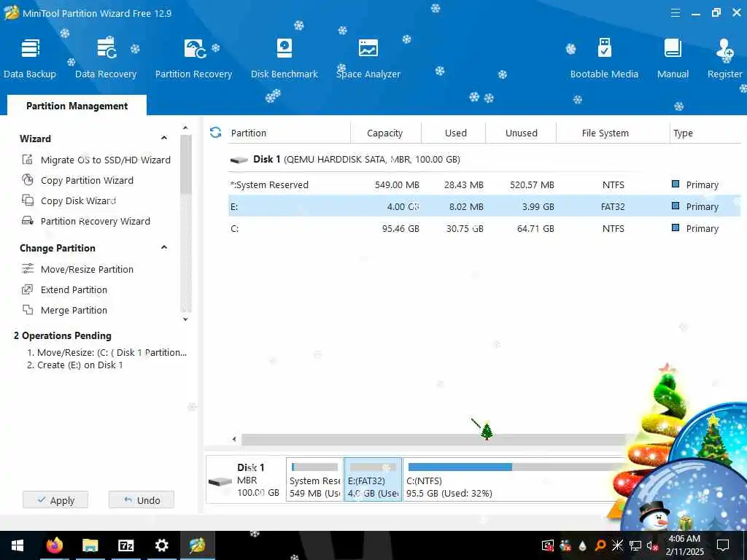
Task: Open the Data Backup tool
Action: click(30, 58)
